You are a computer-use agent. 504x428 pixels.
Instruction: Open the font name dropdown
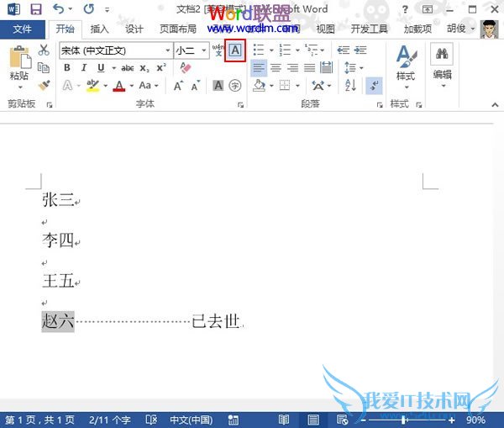click(168, 50)
